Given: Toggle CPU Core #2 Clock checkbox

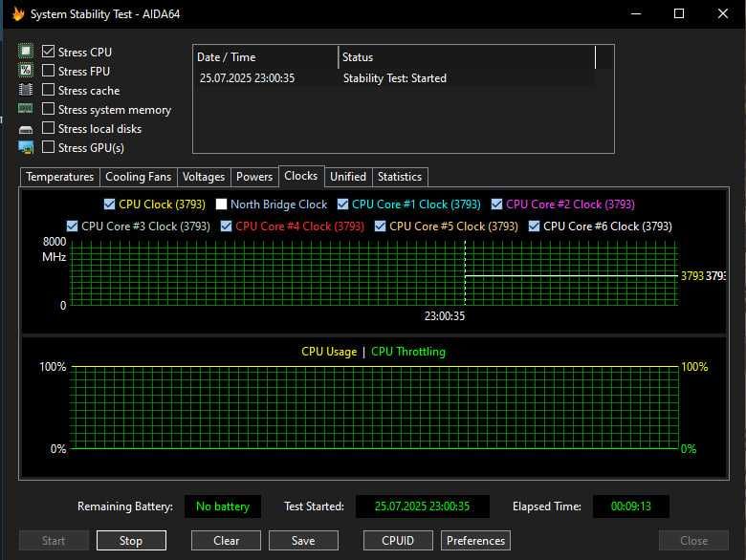Looking at the screenshot, I should point(496,204).
